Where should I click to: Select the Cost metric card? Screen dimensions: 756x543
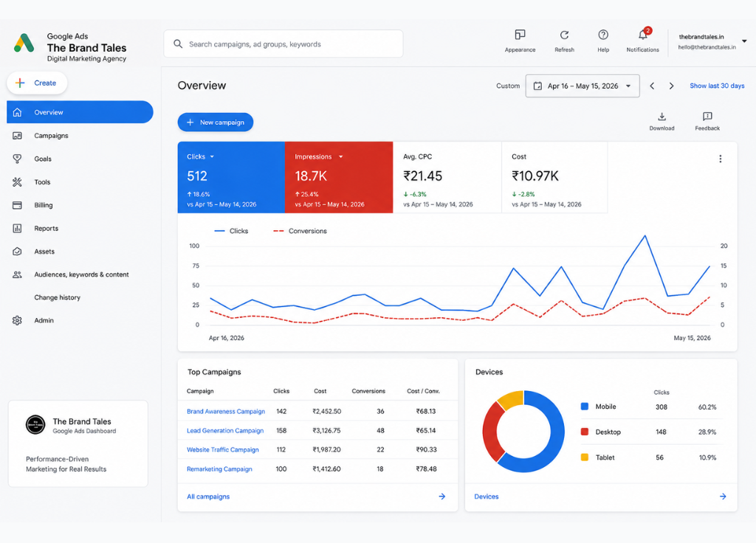554,177
